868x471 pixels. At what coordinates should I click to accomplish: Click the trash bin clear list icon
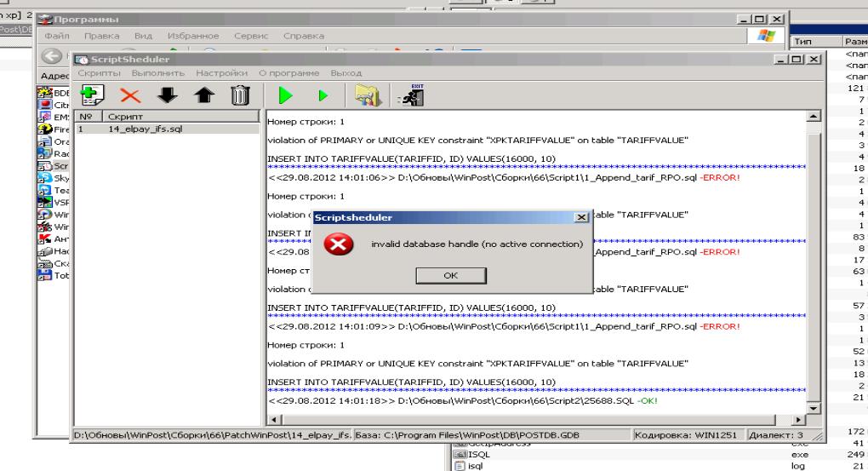coord(240,95)
